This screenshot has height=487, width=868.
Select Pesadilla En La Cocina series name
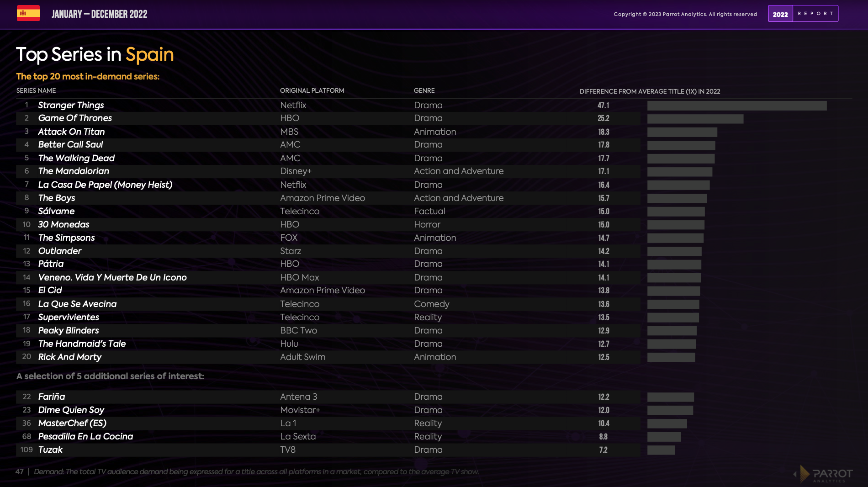click(x=86, y=436)
